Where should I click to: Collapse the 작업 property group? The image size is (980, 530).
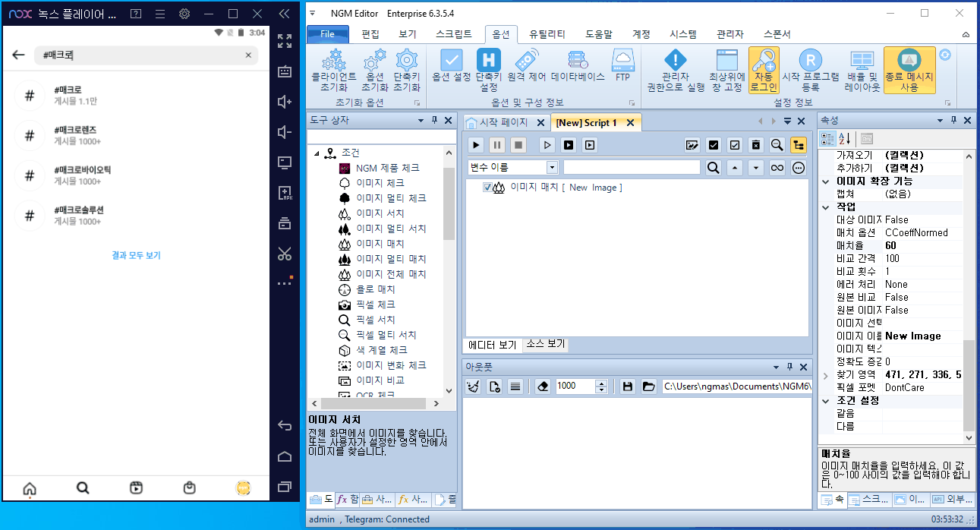tap(826, 207)
